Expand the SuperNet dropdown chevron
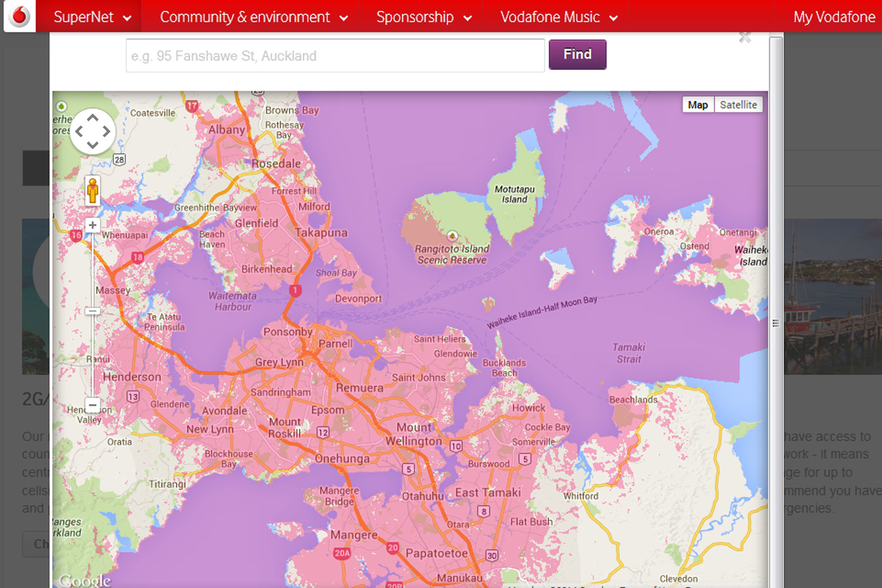This screenshot has width=882, height=588. tap(127, 18)
